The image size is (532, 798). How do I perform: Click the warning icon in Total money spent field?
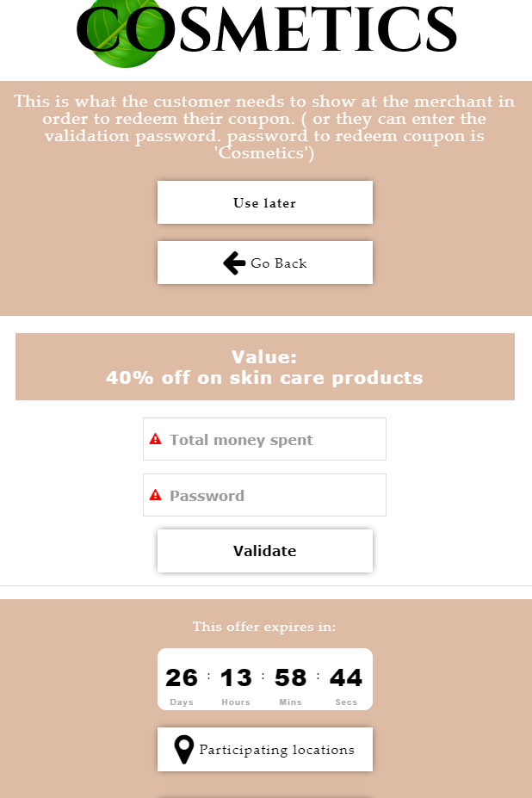click(x=155, y=439)
